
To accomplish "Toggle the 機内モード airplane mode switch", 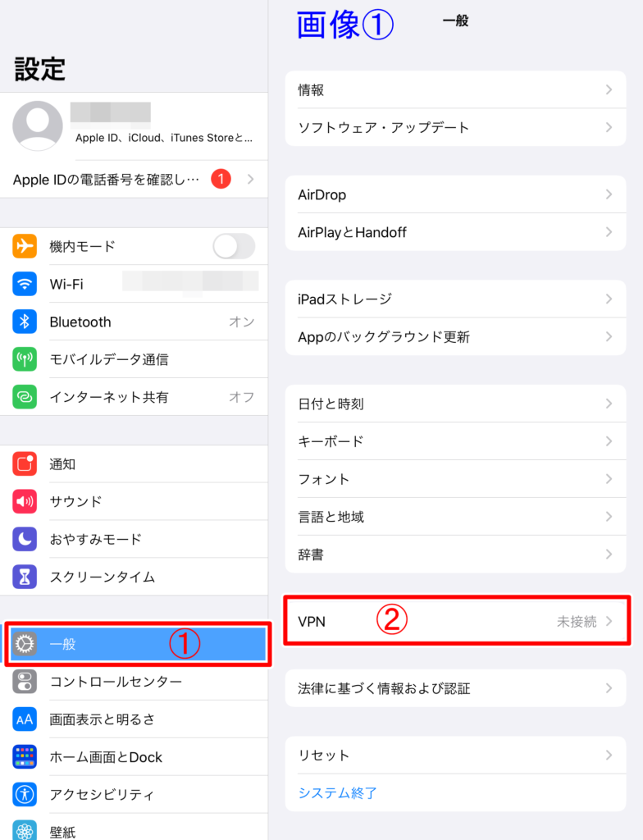I will click(234, 246).
